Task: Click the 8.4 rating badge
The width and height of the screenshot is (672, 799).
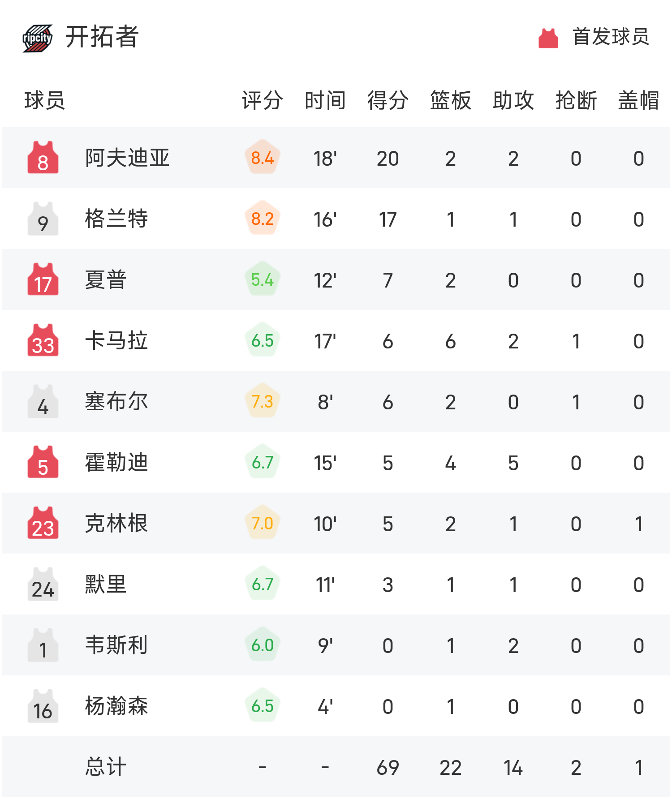Action: (x=262, y=158)
